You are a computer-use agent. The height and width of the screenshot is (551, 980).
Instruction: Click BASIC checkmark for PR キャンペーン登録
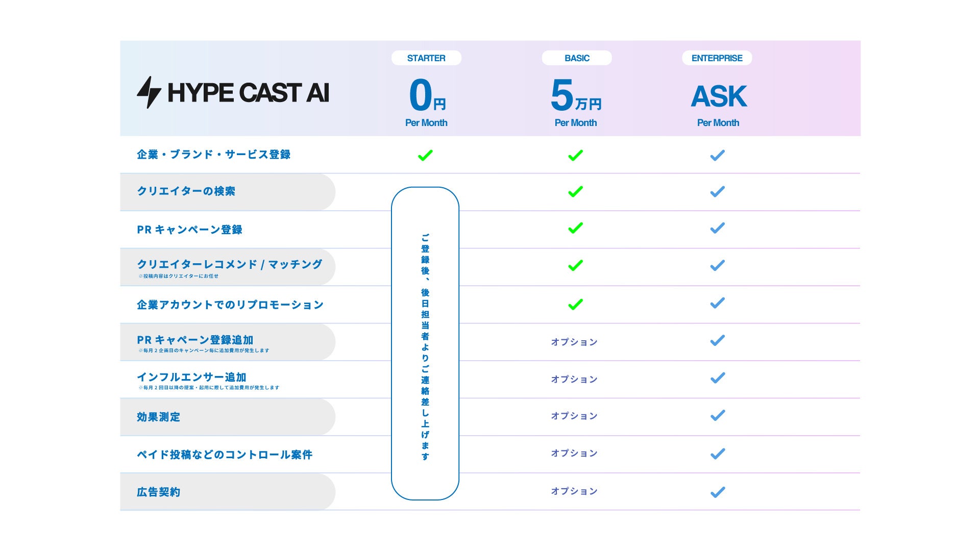[575, 228]
